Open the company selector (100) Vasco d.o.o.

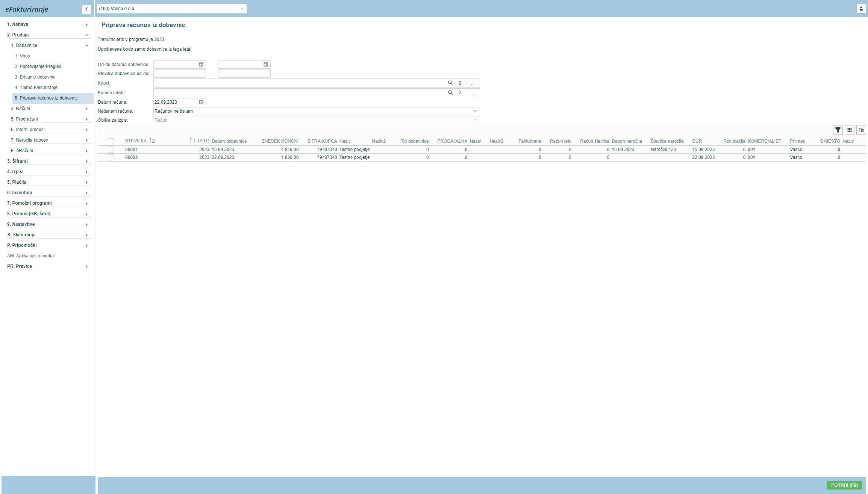click(172, 9)
